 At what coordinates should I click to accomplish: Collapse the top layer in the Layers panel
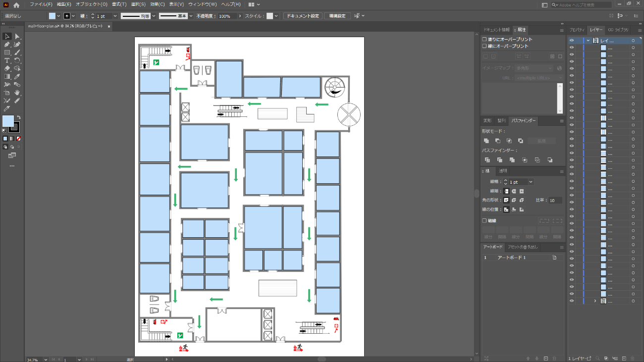pos(588,41)
